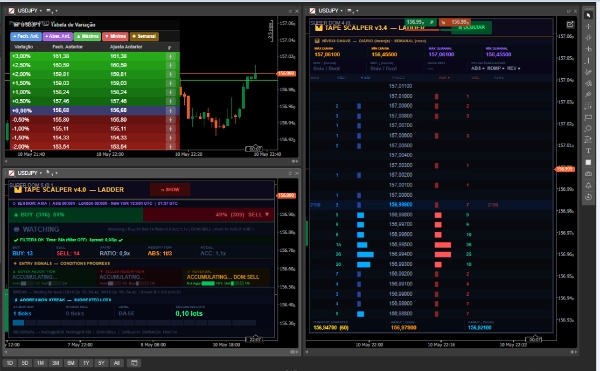Click the RATIO: 0,9x value

click(x=115, y=253)
